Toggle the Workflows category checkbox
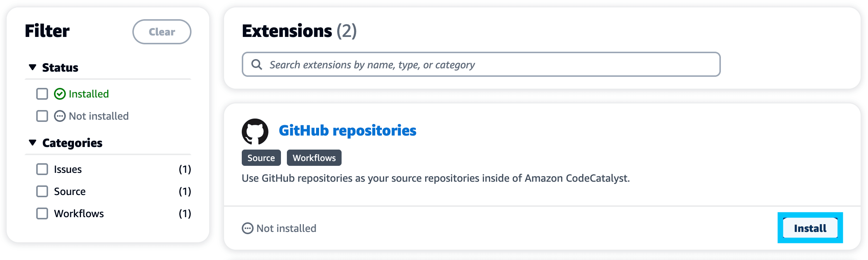 point(42,214)
